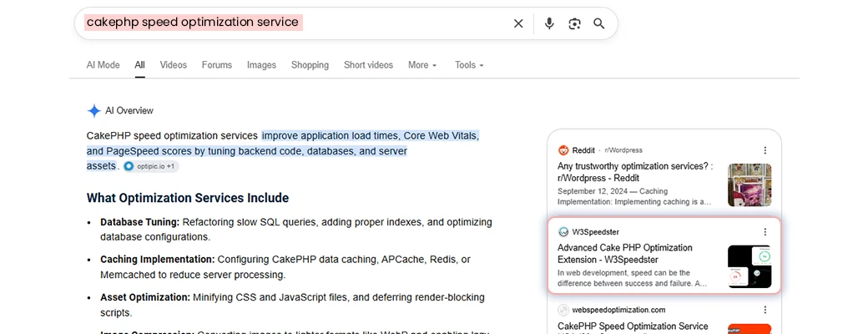Open the Reddit result thumbnail image
Viewport: 868px width, 334px height.
click(x=749, y=185)
